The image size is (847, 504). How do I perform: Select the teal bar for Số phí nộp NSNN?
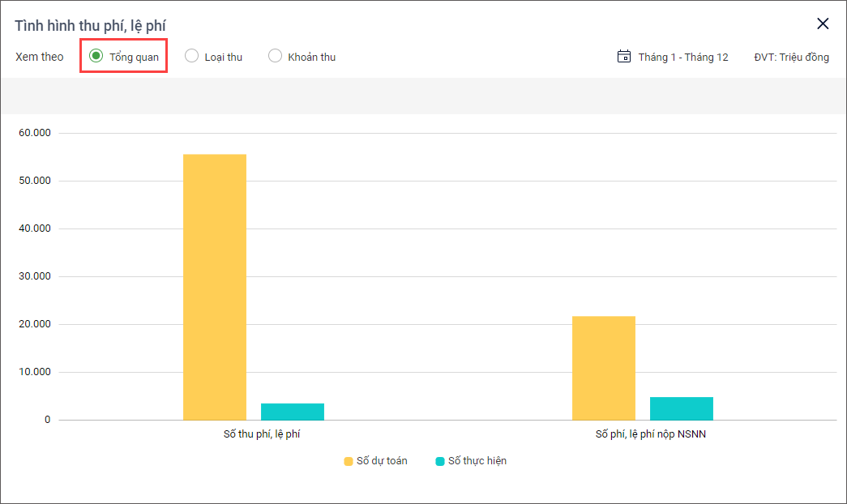[682, 408]
